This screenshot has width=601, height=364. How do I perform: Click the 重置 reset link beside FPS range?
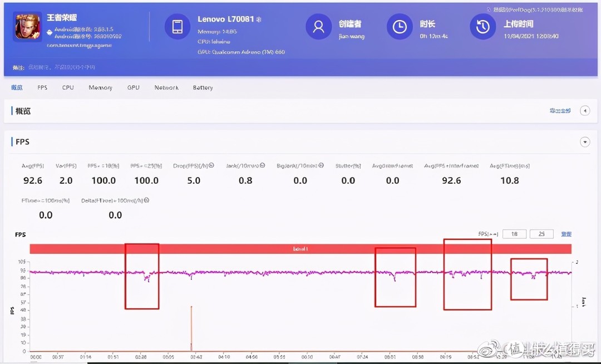tap(566, 234)
